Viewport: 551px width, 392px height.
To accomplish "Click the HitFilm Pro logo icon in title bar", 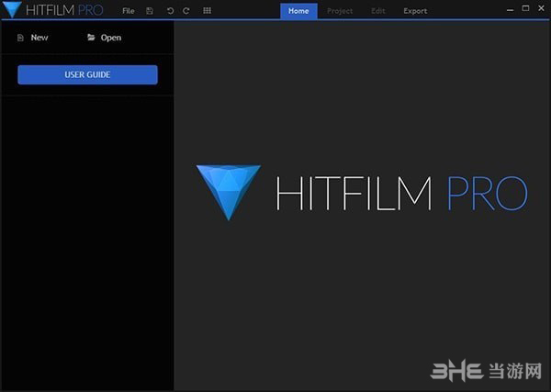I will tap(12, 9).
